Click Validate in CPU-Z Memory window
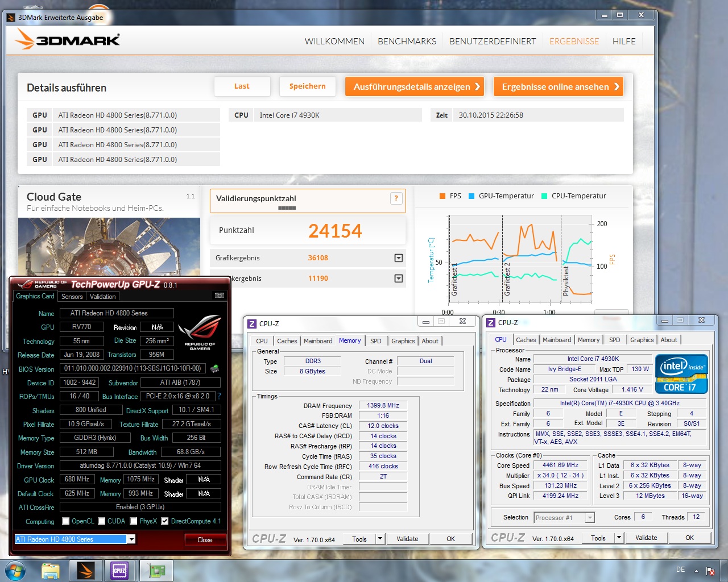The width and height of the screenshot is (728, 582). 407,539
